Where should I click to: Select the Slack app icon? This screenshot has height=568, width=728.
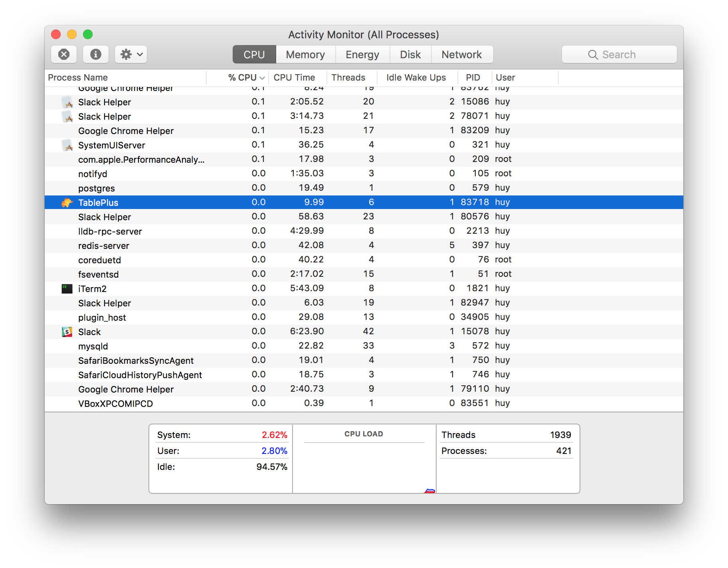[67, 331]
